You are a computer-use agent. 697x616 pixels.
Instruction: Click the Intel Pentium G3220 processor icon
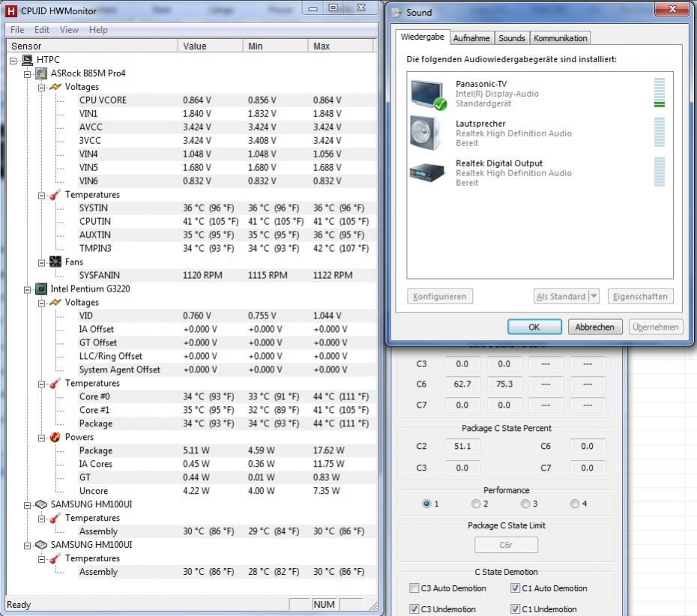pyautogui.click(x=41, y=289)
